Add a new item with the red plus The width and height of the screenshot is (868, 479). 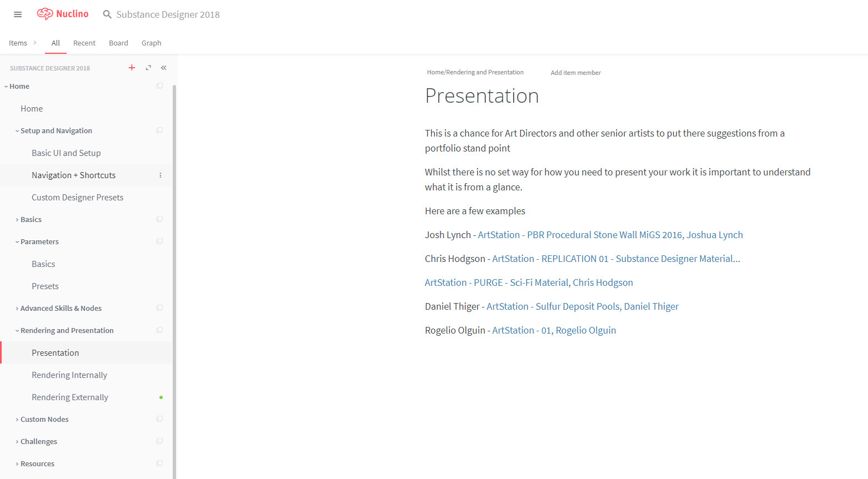pyautogui.click(x=132, y=68)
